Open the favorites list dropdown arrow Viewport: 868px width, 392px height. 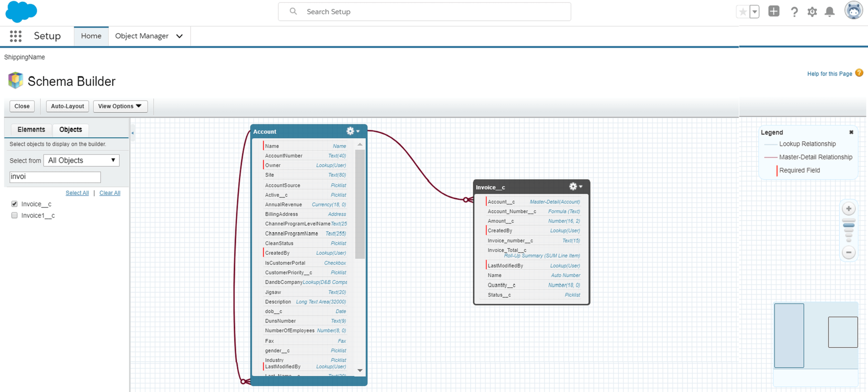[755, 12]
